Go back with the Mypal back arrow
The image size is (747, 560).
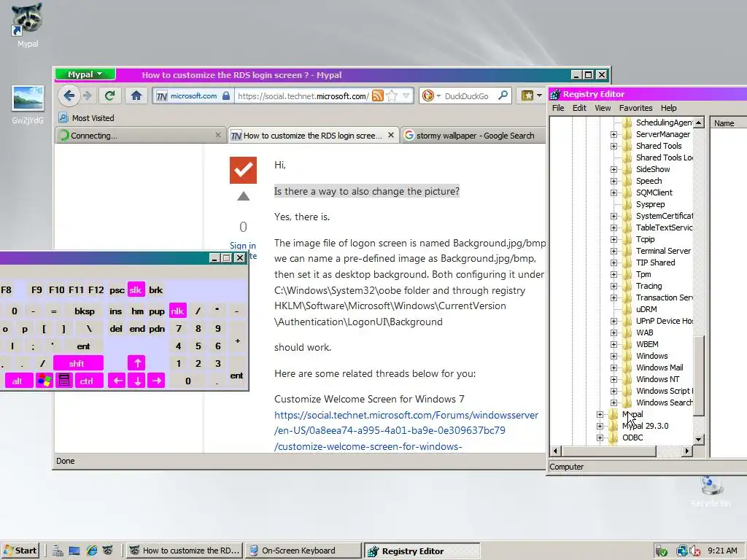(69, 96)
